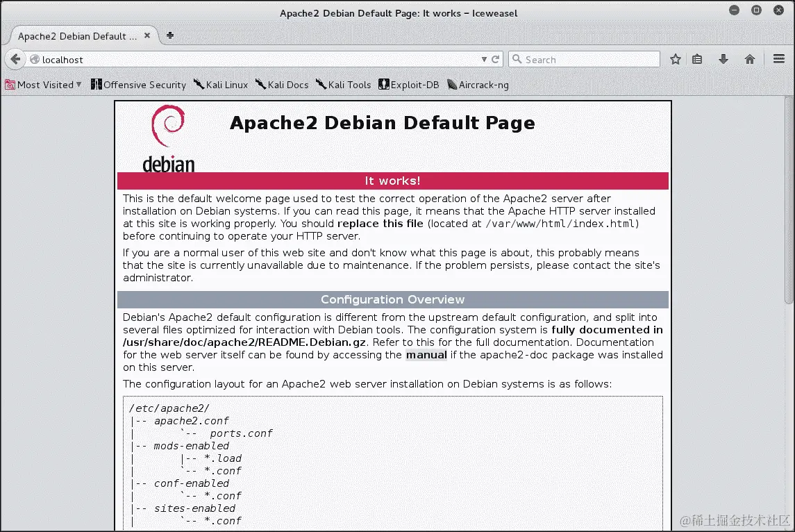The height and width of the screenshot is (532, 795).
Task: Open the Most Visited bookmarks dropdown
Action: point(43,85)
